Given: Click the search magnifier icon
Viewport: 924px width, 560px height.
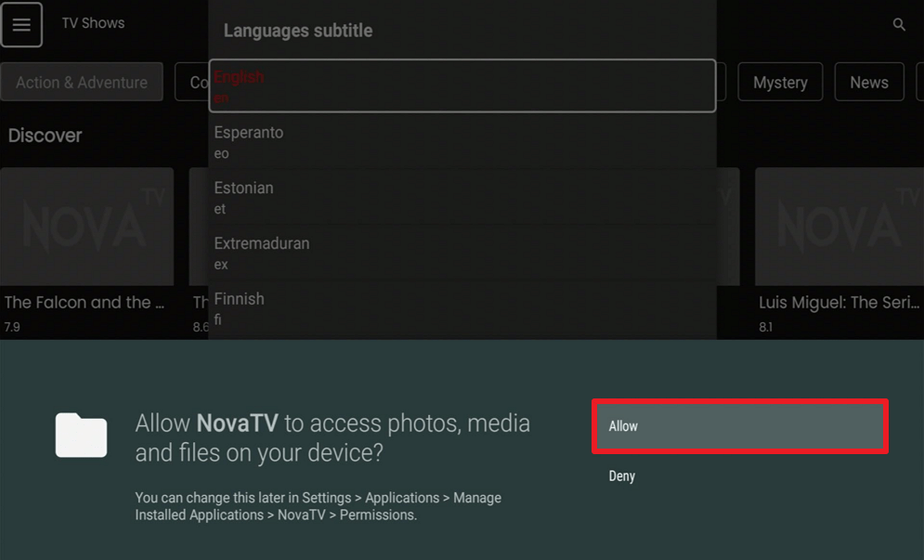Looking at the screenshot, I should (x=899, y=25).
